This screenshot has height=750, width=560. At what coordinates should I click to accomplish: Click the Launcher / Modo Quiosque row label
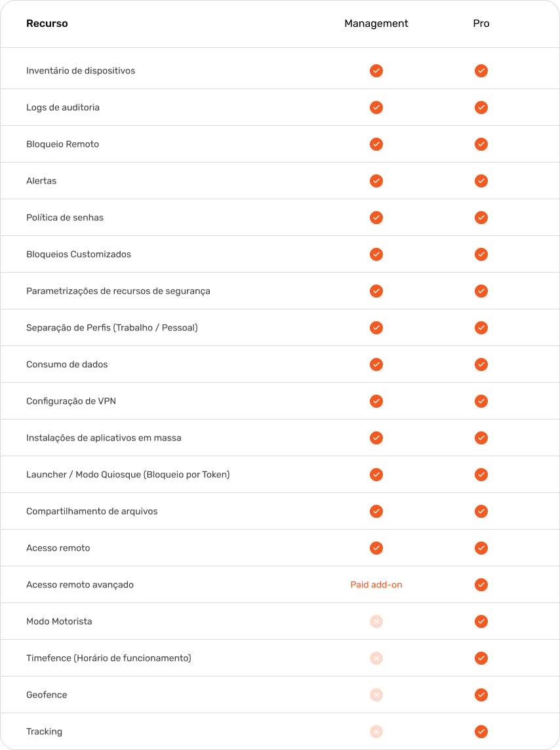[x=128, y=475]
